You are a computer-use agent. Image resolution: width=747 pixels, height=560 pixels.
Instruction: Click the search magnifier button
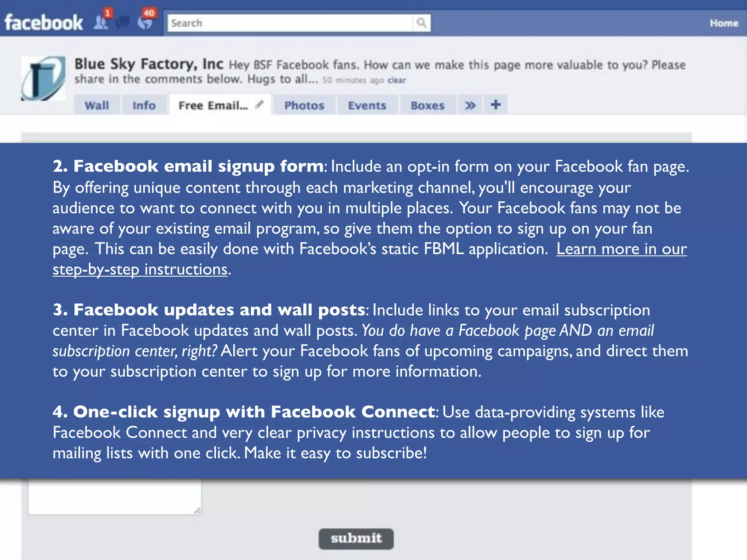tap(422, 23)
